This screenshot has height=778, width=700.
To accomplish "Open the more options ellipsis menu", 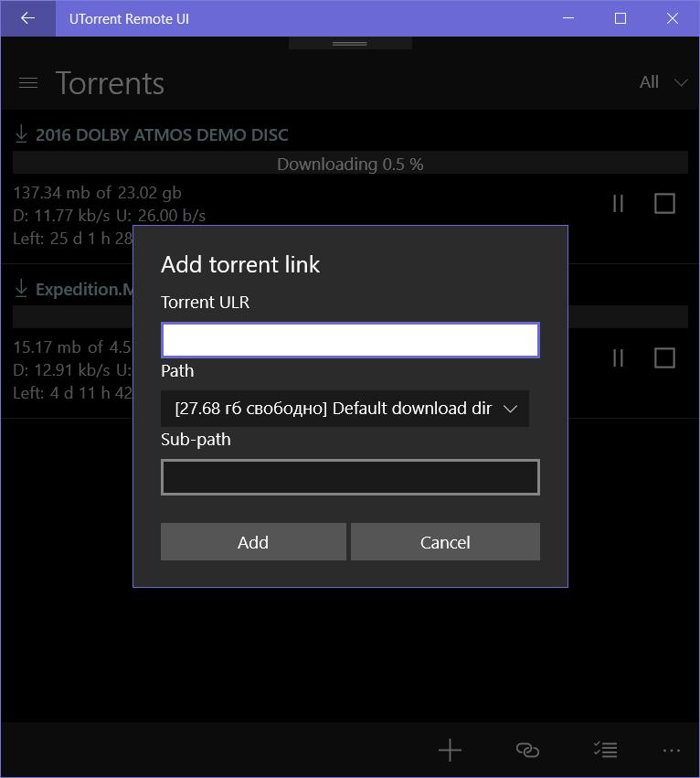I will [672, 751].
